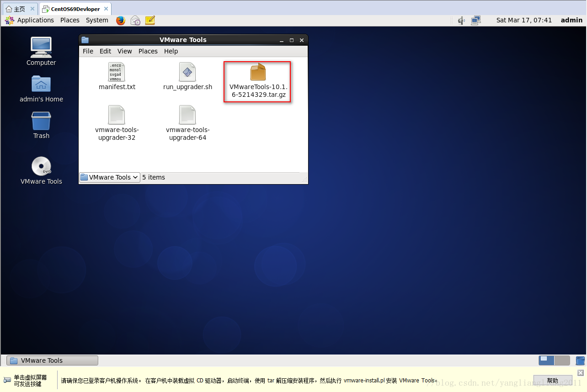Close the VMware hint bar
The height and width of the screenshot is (392, 587).
[581, 372]
